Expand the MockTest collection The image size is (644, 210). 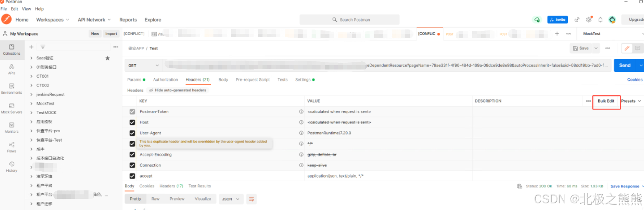(31, 104)
